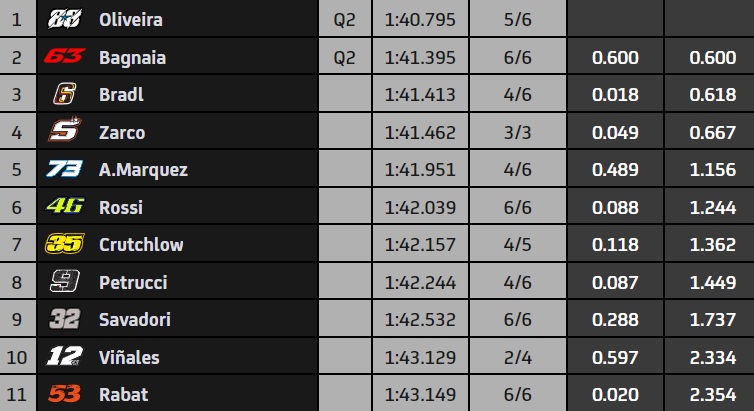Select Savadori's grey 32 number icon
This screenshot has width=754, height=411.
click(x=64, y=319)
